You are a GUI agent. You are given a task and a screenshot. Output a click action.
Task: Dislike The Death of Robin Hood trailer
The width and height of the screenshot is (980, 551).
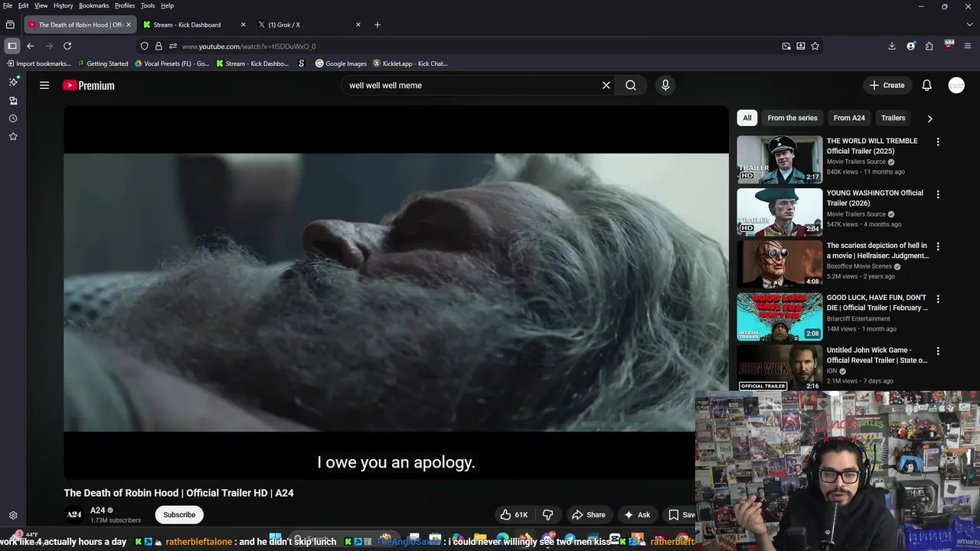click(x=547, y=515)
